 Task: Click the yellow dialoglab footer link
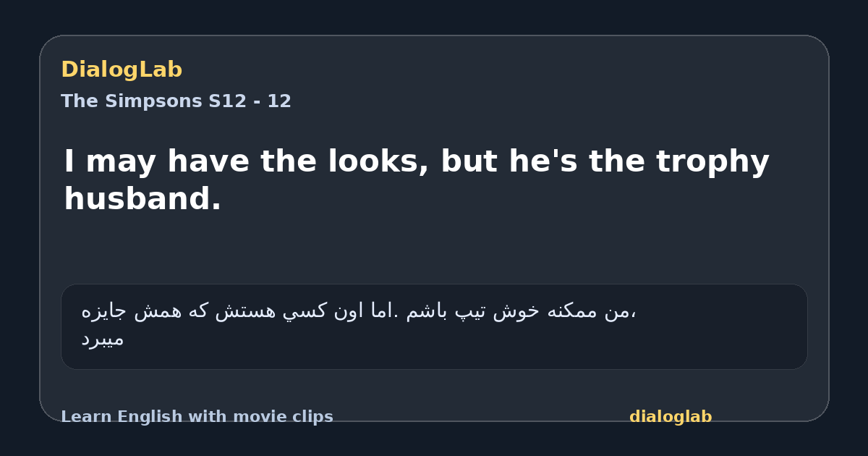pyautogui.click(x=671, y=417)
